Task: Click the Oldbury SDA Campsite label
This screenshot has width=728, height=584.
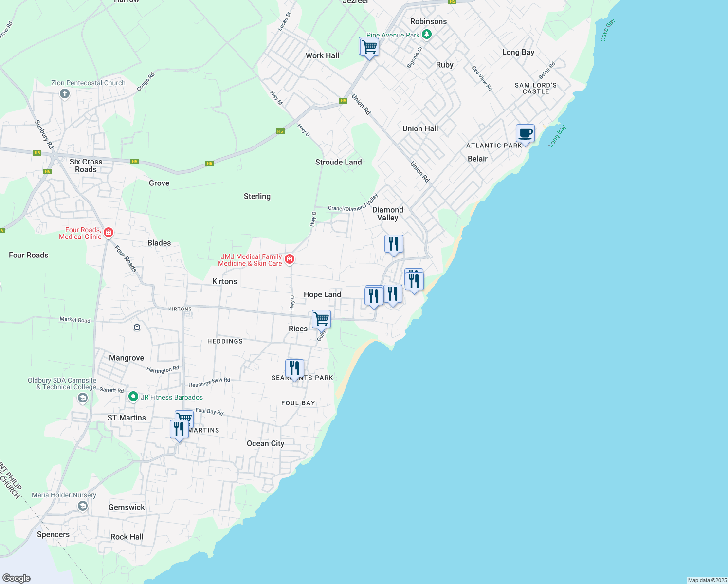Action: point(62,383)
